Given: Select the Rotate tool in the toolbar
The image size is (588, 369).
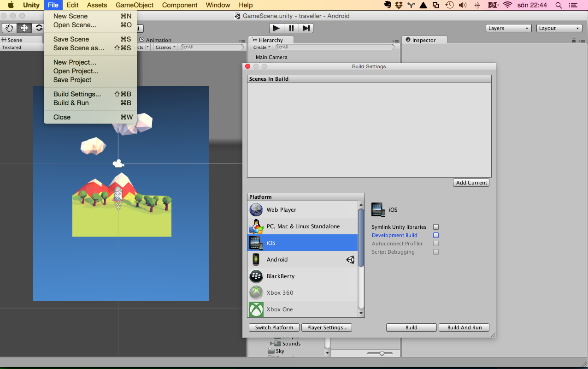Looking at the screenshot, I should click(x=38, y=28).
